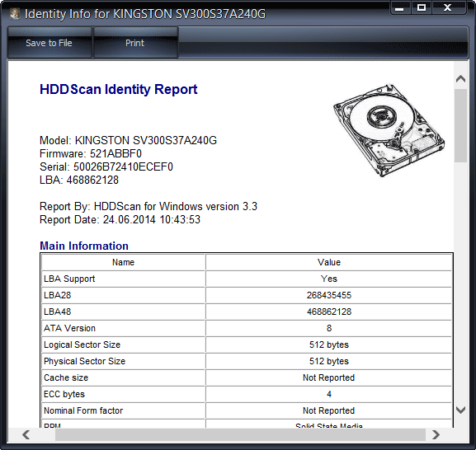476x450 pixels.
Task: Click the 468862128 value in LBA48 row
Action: 329,312
